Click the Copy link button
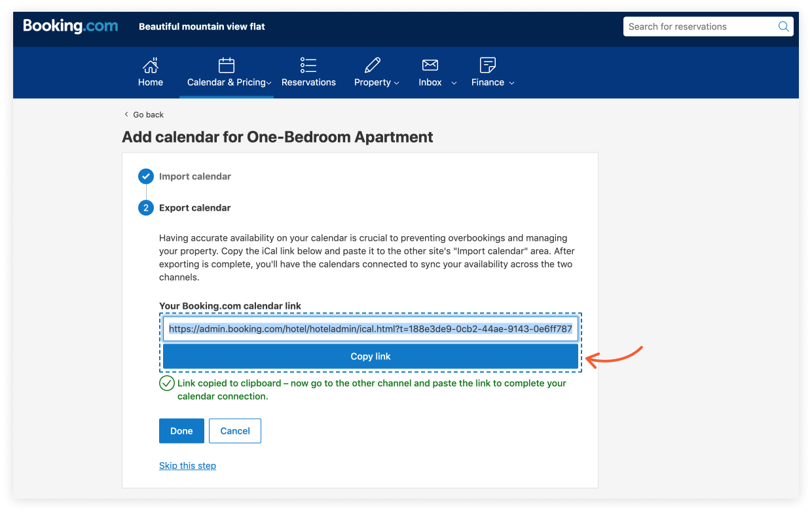 (371, 357)
